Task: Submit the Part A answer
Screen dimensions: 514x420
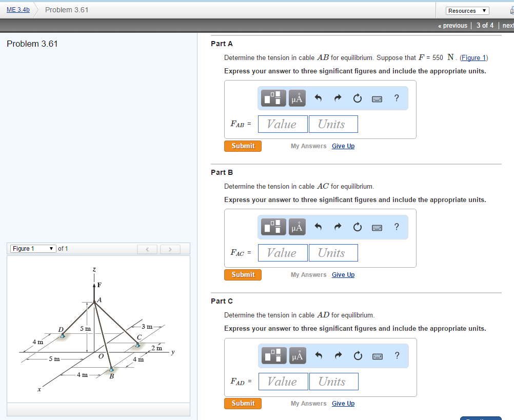Action: (x=243, y=146)
